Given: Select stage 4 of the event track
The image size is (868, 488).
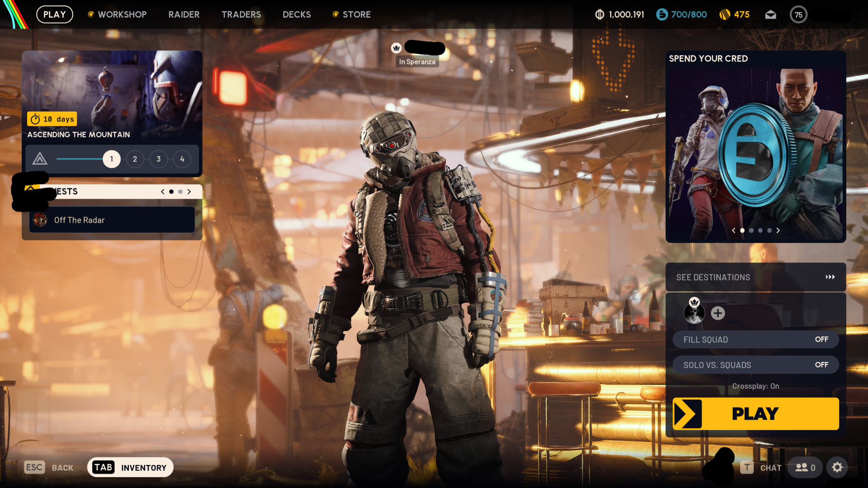Looking at the screenshot, I should [182, 159].
